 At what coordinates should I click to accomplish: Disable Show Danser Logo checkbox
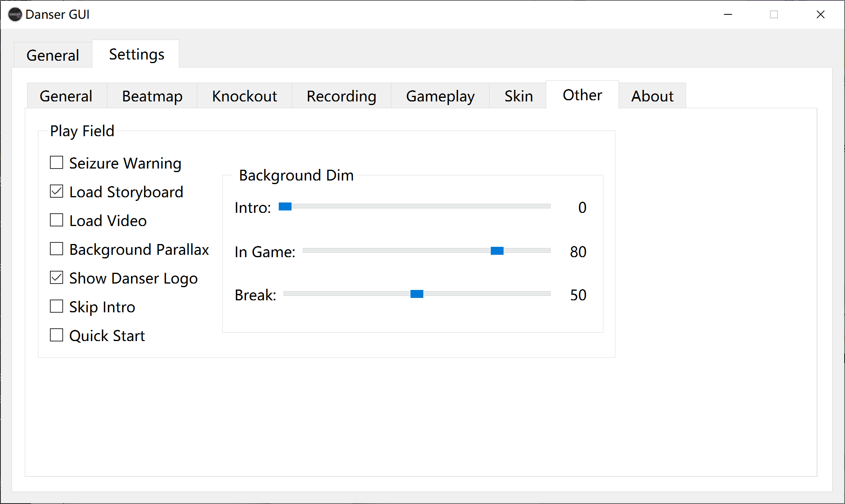[x=57, y=278]
